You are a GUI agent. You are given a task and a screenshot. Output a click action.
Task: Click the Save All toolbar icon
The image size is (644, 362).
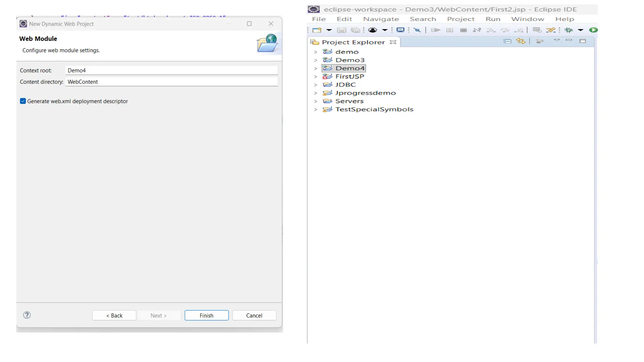(x=355, y=30)
